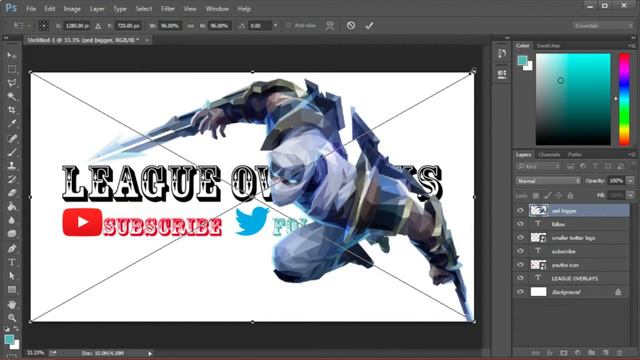The width and height of the screenshot is (640, 360).
Task: Select the Sponge tool
Action: point(12,234)
